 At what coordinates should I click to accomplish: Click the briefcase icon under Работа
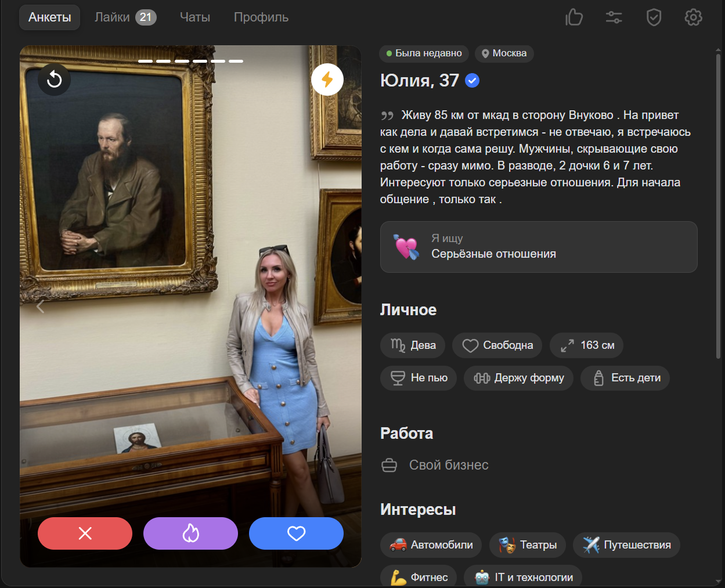click(x=389, y=465)
